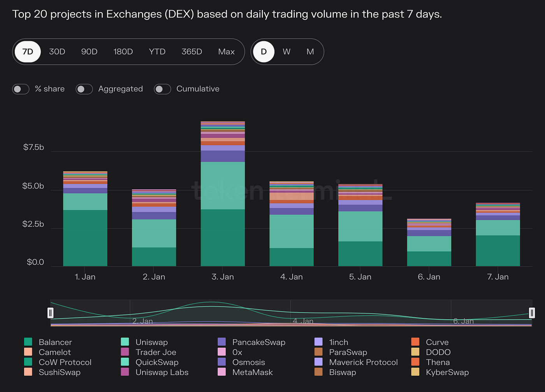Toggle the 1inch series label

pyautogui.click(x=339, y=342)
